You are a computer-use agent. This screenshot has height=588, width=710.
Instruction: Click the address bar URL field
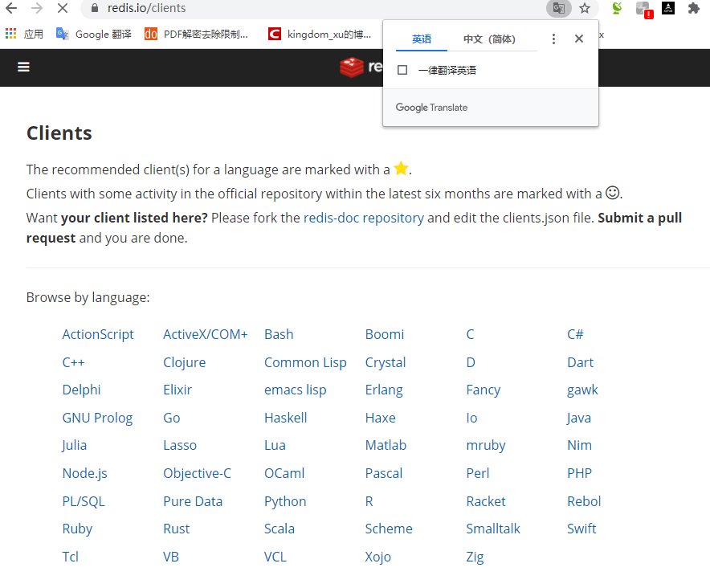(x=317, y=8)
